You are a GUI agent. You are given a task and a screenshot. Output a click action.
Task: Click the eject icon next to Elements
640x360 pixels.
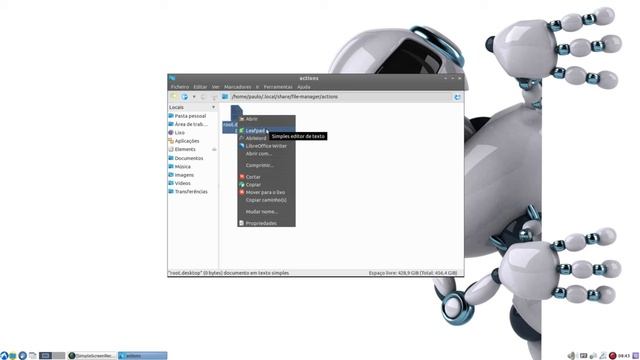tap(213, 150)
